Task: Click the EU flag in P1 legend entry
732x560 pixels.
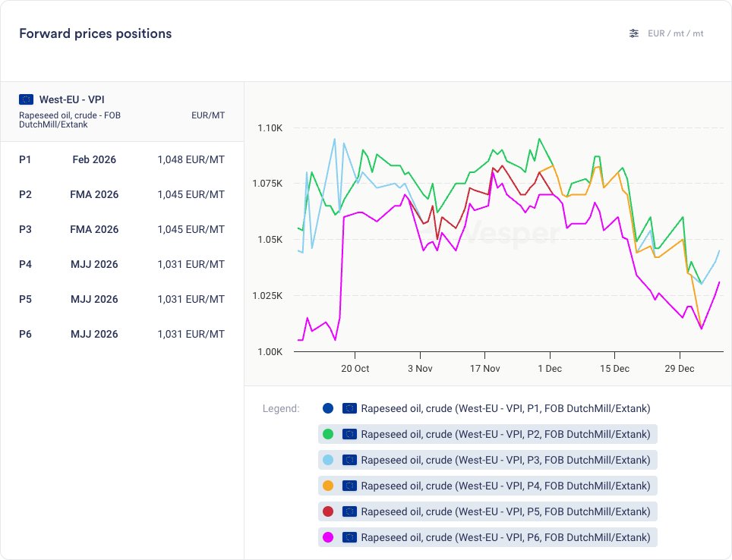Action: 349,408
